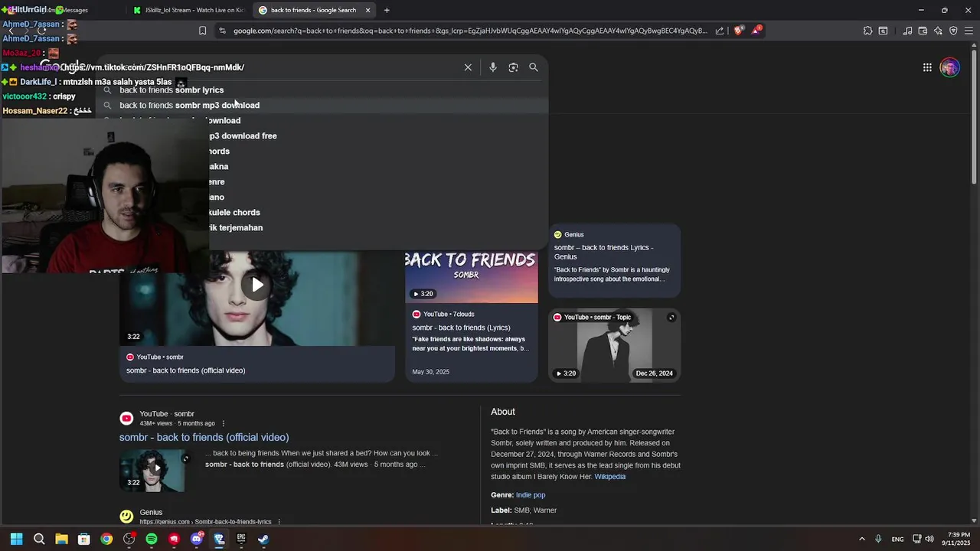Open Epic Games Launcher from taskbar
The height and width of the screenshot is (551, 980).
[x=241, y=539]
